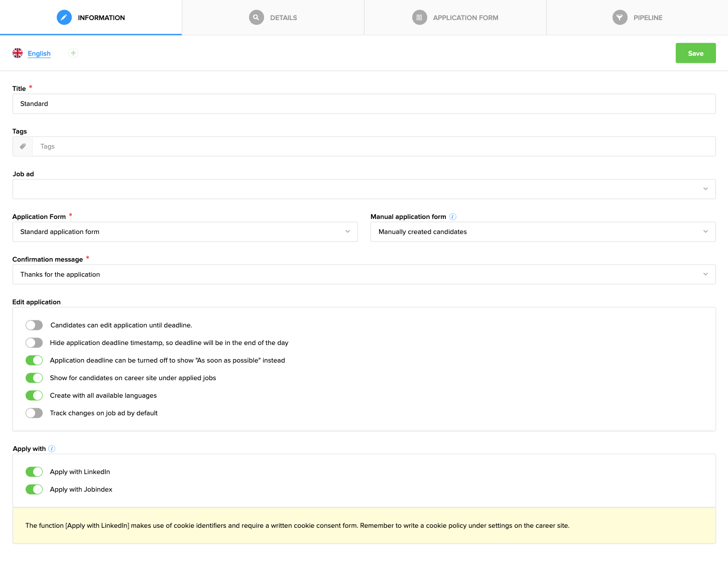Click the clipboard icon on Application Form tab
The height and width of the screenshot is (579, 728).
point(420,17)
